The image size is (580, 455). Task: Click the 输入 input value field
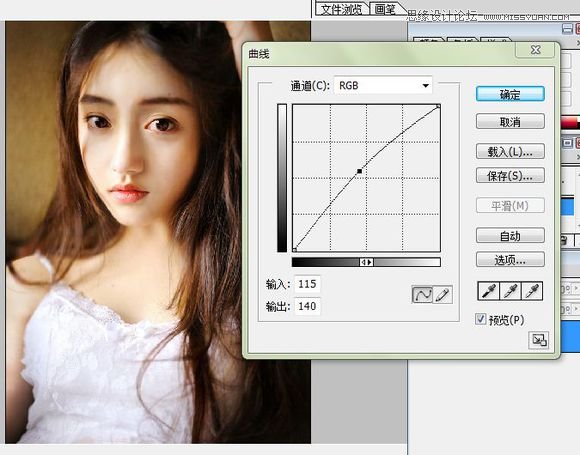(307, 284)
